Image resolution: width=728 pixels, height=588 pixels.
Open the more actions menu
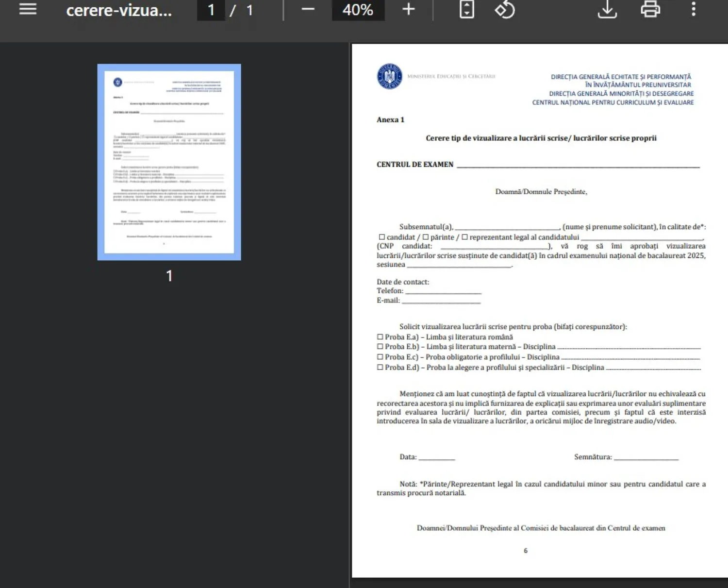click(x=694, y=9)
